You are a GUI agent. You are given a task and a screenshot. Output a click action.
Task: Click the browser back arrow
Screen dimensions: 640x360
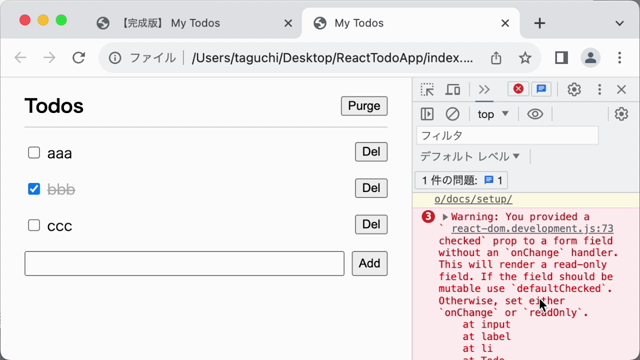[x=20, y=58]
